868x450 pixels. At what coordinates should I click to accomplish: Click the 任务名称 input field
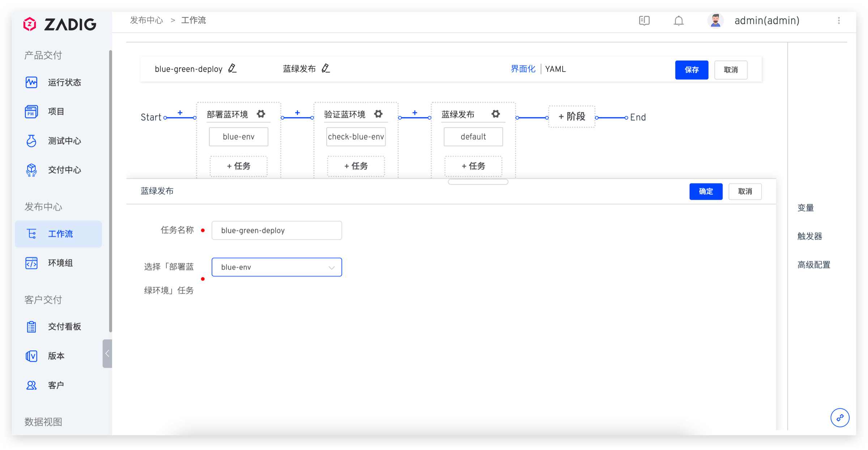click(277, 230)
